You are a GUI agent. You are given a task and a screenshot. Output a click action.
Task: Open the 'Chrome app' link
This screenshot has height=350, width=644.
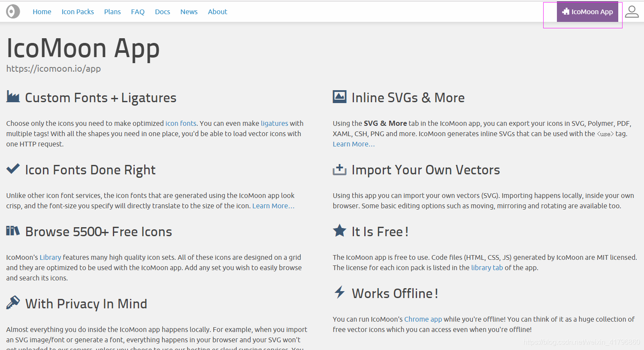(423, 319)
